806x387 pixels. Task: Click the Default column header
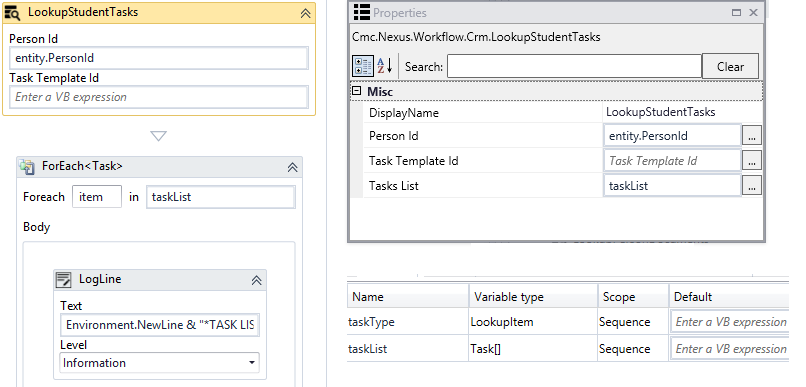[729, 297]
